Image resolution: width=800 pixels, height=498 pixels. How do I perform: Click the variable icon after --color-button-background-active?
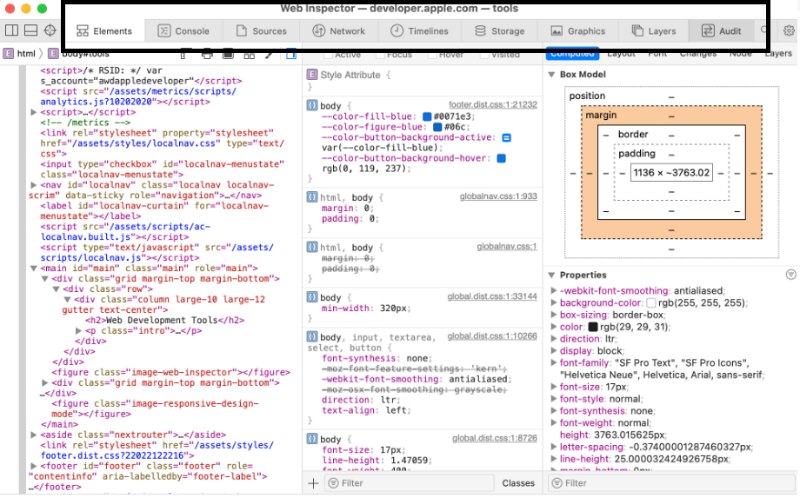[x=506, y=137]
